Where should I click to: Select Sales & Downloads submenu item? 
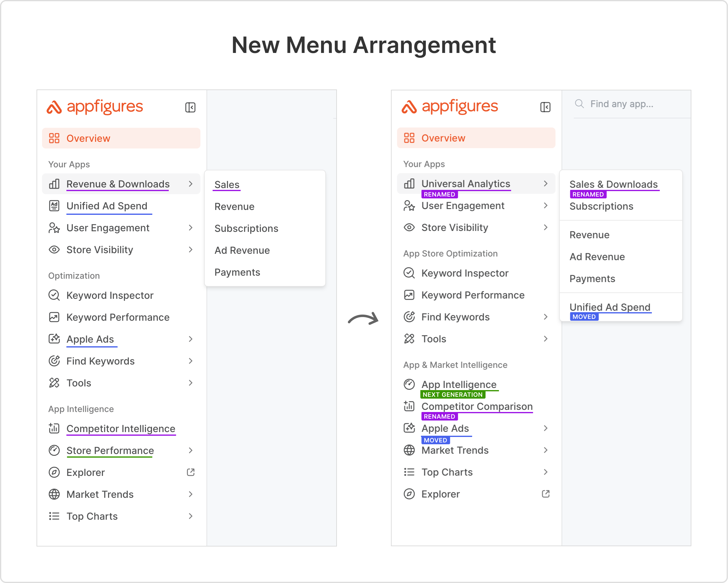(613, 184)
